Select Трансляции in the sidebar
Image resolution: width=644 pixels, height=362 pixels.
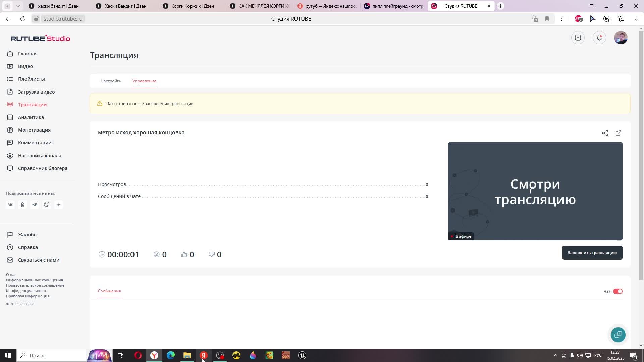click(x=32, y=105)
